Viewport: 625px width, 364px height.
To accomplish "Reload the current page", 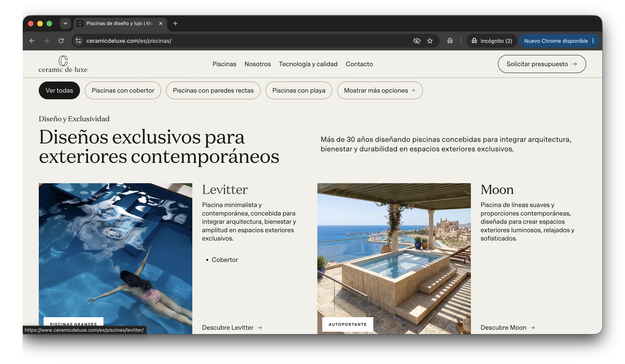I will (x=61, y=41).
